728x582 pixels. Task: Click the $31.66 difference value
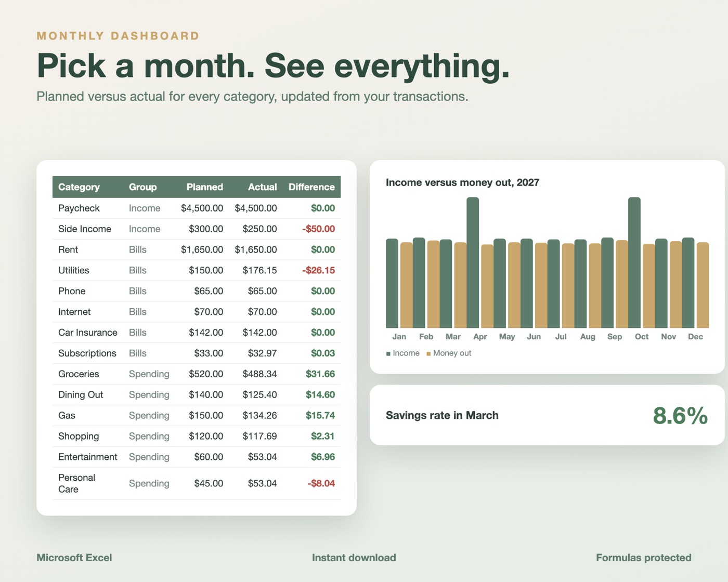[x=320, y=374]
